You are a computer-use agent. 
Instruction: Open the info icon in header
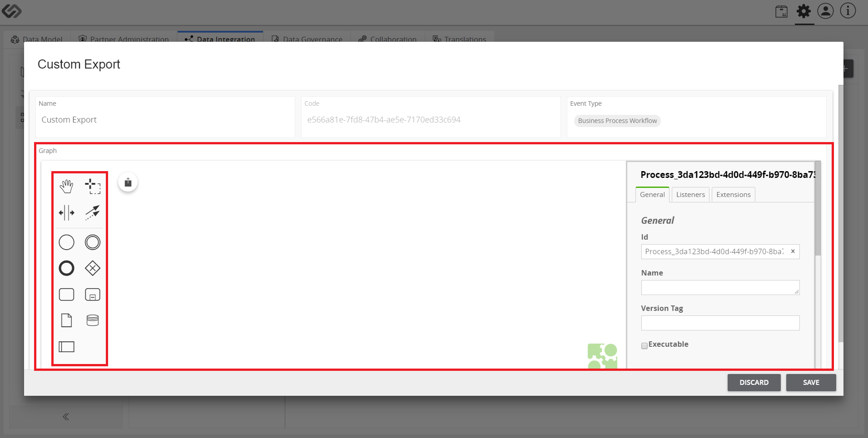pyautogui.click(x=848, y=11)
